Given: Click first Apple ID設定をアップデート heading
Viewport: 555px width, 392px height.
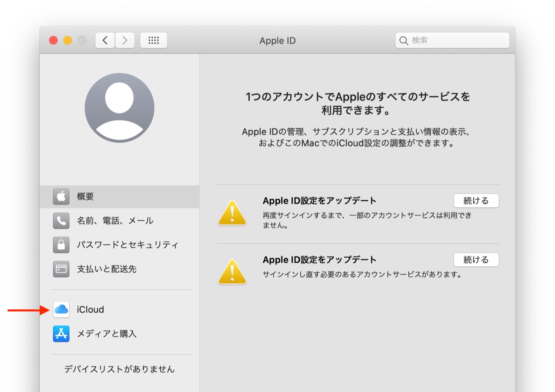Looking at the screenshot, I should (320, 201).
